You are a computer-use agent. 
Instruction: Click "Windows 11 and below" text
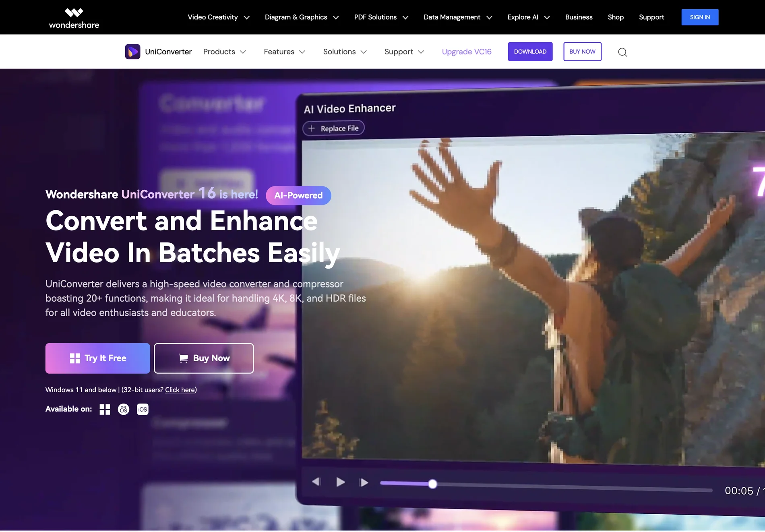click(81, 390)
